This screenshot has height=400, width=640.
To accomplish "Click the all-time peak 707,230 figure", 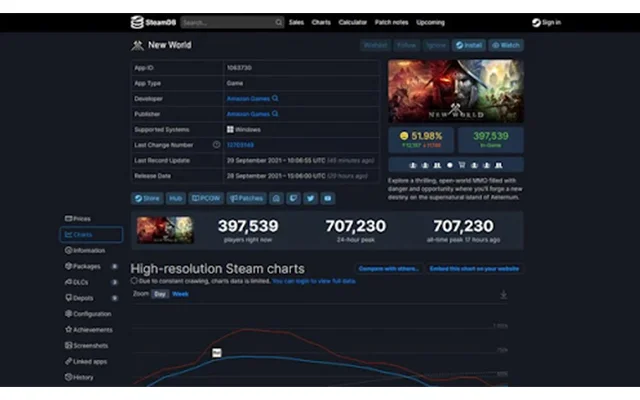I will coord(463,226).
